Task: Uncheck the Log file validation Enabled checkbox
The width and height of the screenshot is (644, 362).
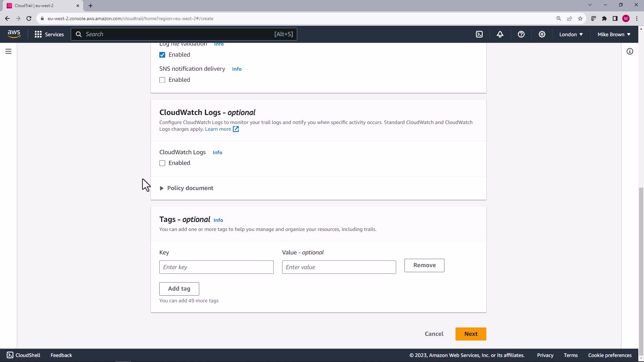Action: (162, 55)
